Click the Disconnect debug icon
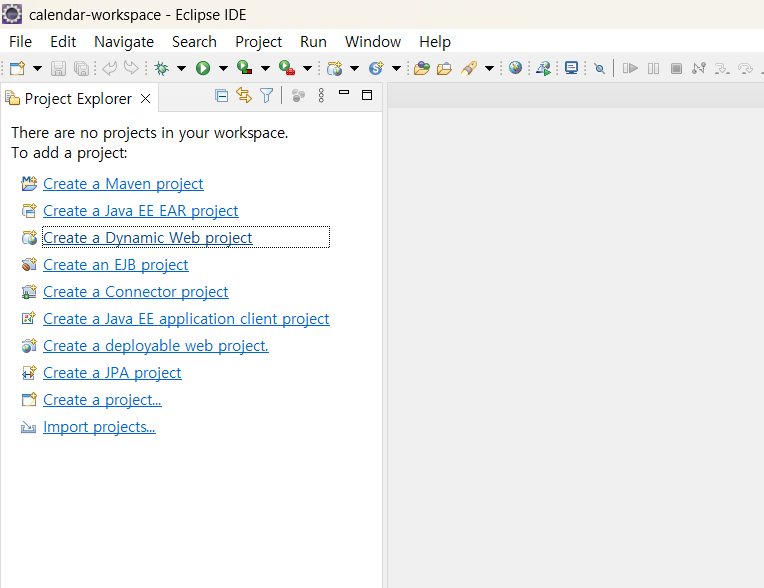Viewport: 764px width, 588px height. (x=699, y=68)
